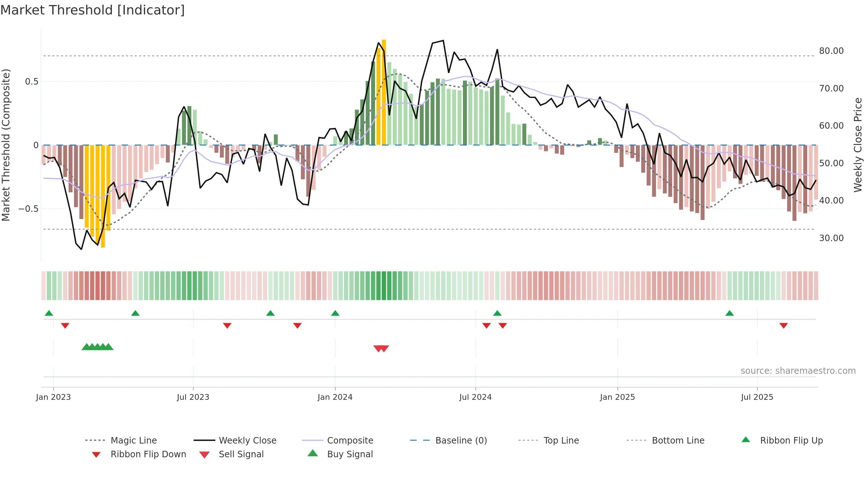Click the Weekly Close Price axis title
868x488 pixels.
click(x=858, y=145)
